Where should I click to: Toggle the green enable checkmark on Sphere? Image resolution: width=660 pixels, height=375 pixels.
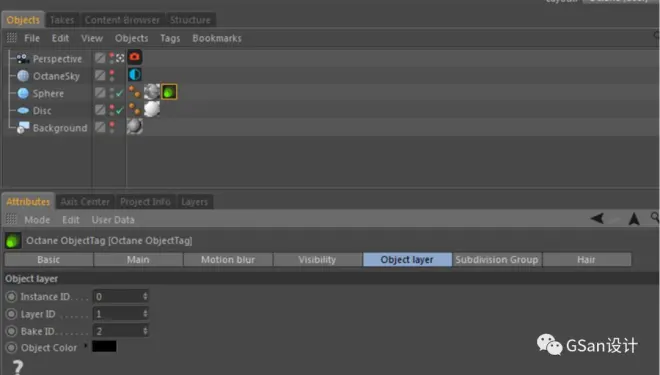(x=120, y=93)
